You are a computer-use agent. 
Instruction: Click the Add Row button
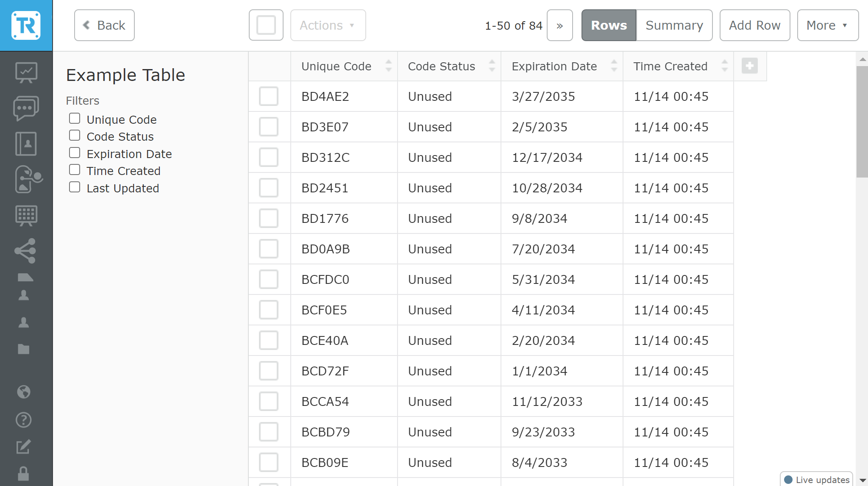pos(754,25)
